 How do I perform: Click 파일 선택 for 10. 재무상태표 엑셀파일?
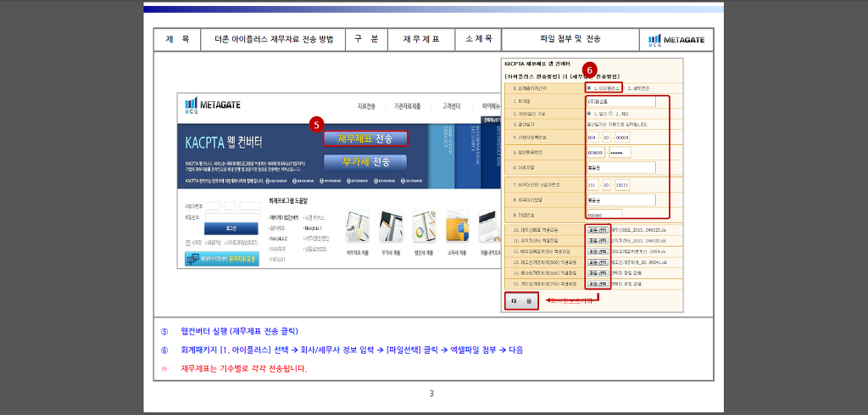click(x=598, y=229)
